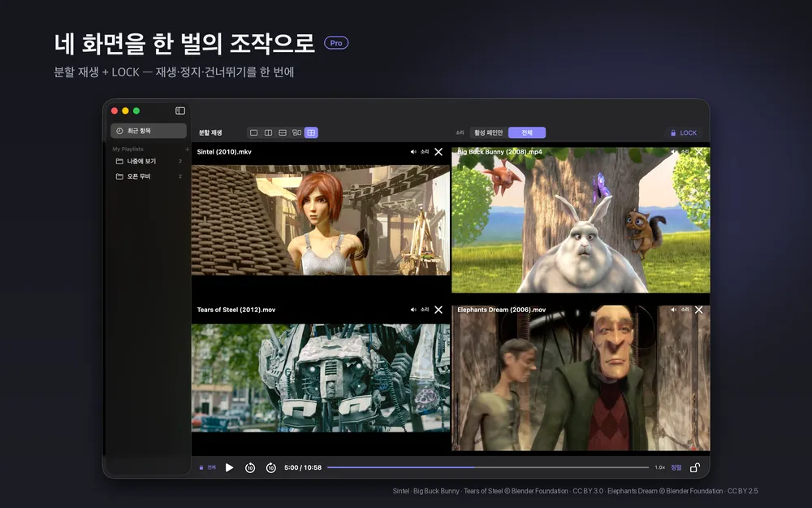Set sound to 활성 페인만
The image size is (812, 508).
click(488, 132)
